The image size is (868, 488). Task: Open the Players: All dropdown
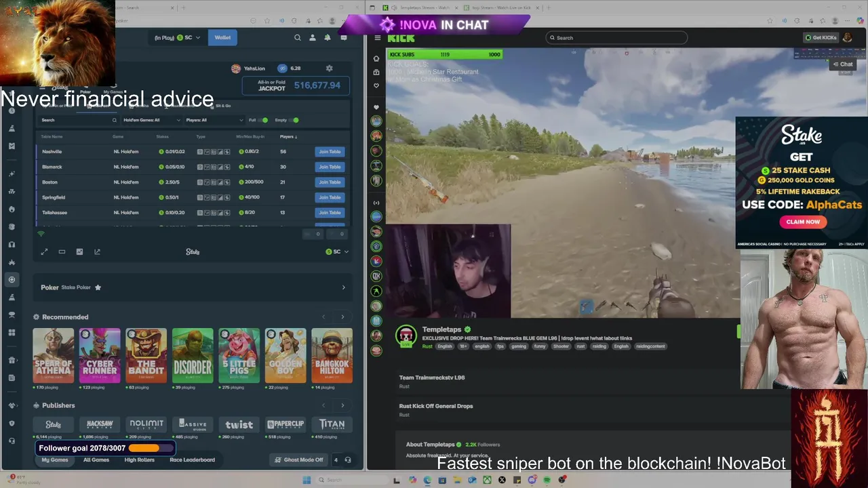(x=214, y=120)
